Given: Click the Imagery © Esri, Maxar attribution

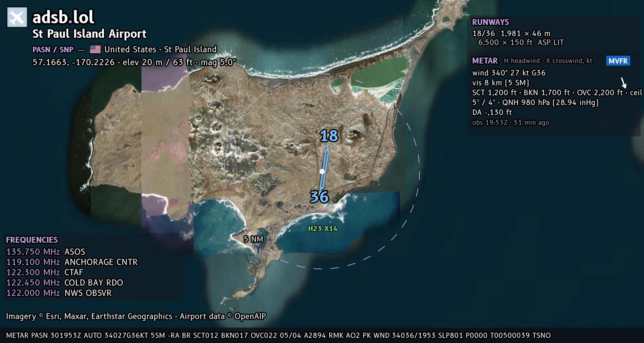Looking at the screenshot, I should click(89, 316).
